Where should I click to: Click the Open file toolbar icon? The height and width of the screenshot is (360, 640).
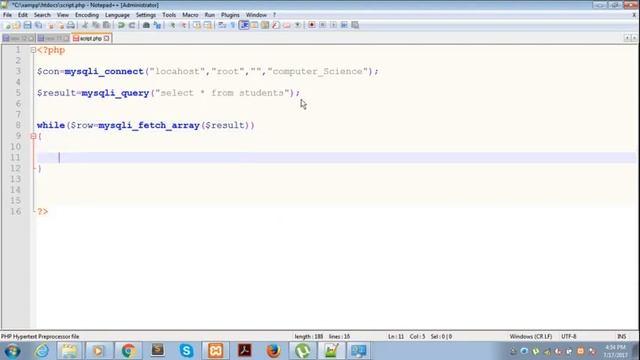click(17, 25)
